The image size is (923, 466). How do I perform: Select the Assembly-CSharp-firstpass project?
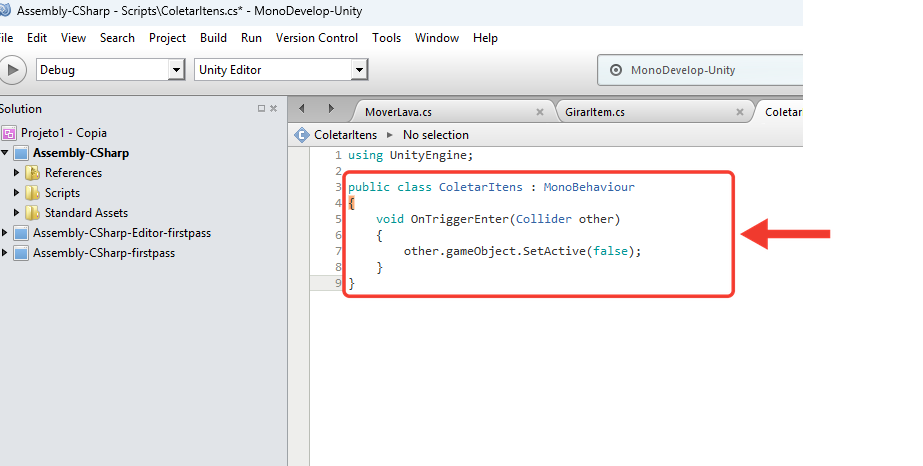pyautogui.click(x=104, y=253)
